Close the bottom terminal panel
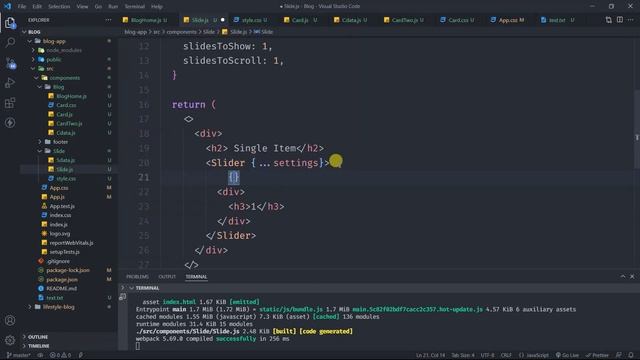Screen dimensions: 640x360 [x=632, y=276]
